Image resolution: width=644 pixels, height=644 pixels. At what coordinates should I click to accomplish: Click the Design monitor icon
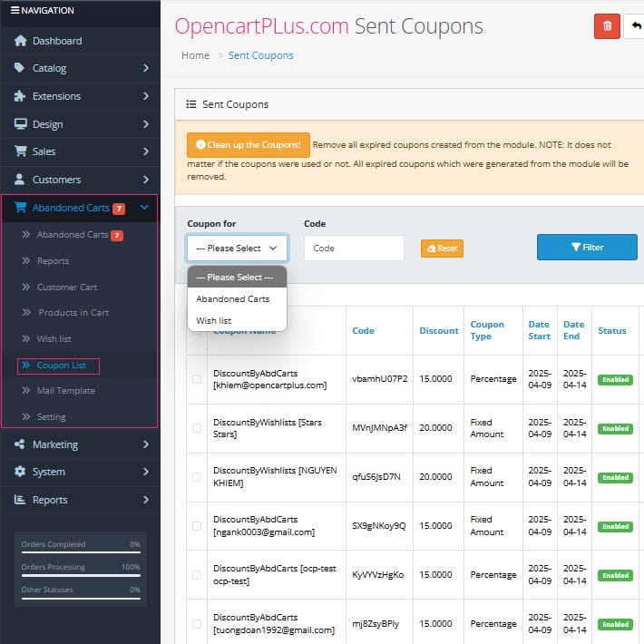pyautogui.click(x=20, y=124)
